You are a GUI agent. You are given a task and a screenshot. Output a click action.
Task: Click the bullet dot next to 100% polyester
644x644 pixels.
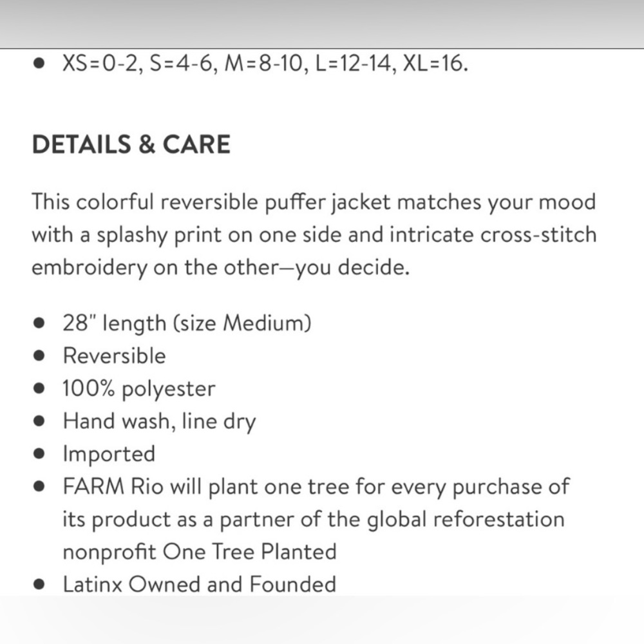click(x=39, y=388)
